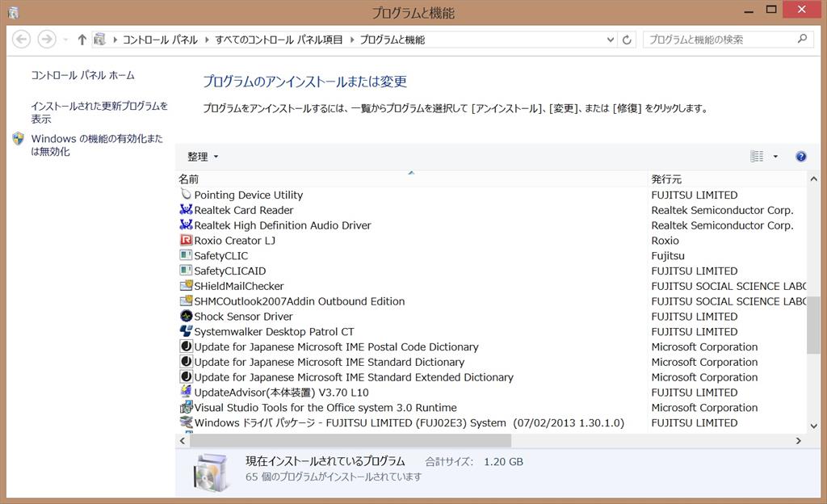Open Windows の機能の有効化または無効化 link
Viewport: 827px width, 504px height.
click(97, 145)
